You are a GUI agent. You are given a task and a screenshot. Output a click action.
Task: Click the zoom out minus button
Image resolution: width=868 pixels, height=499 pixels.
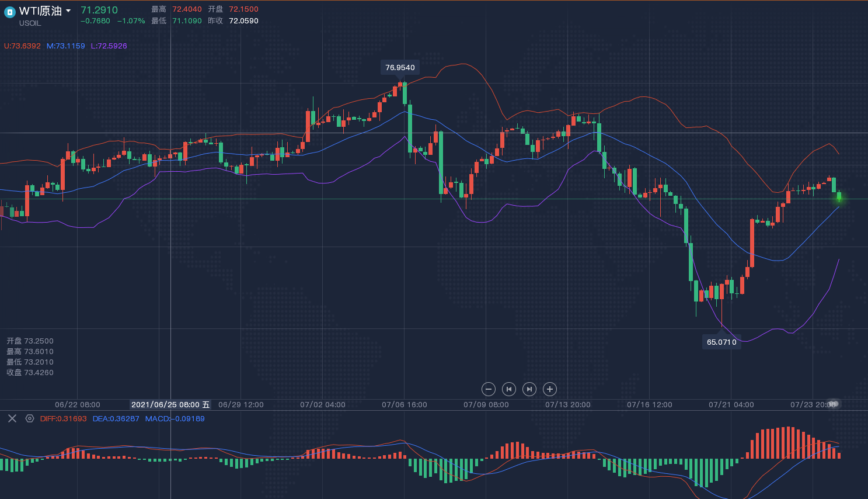(489, 389)
